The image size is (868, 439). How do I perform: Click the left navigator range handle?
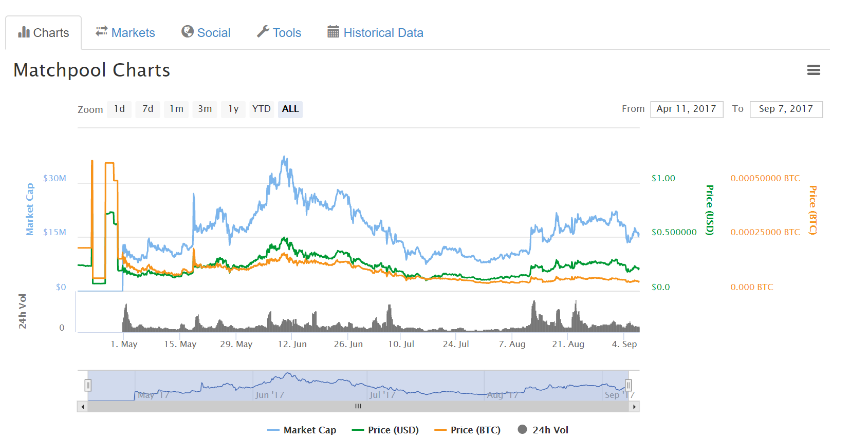tap(88, 385)
